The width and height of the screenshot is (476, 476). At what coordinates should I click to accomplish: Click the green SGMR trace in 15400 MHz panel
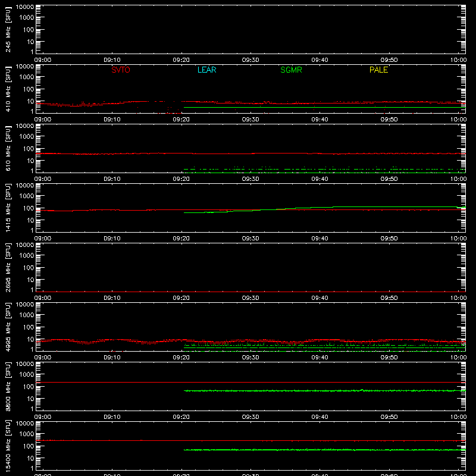pyautogui.click(x=324, y=450)
